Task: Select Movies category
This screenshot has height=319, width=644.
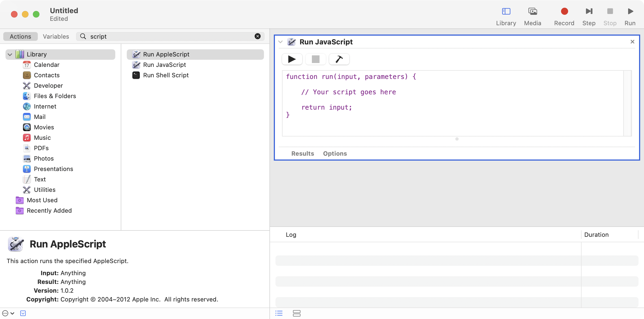Action: [x=44, y=127]
